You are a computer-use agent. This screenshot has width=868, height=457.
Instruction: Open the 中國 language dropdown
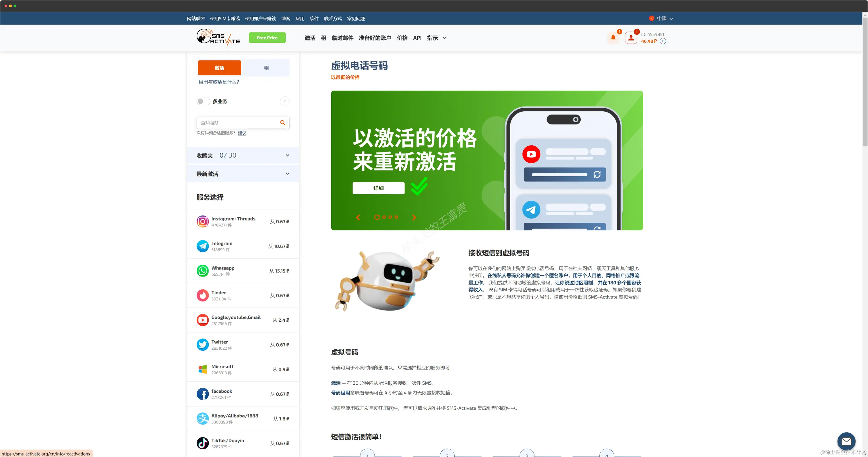click(661, 19)
